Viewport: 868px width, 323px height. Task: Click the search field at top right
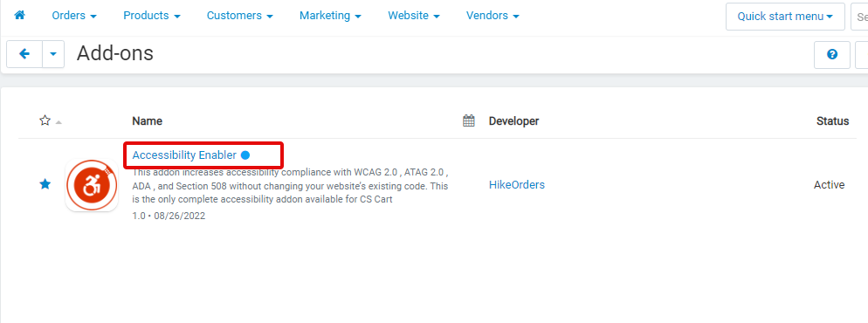click(859, 17)
